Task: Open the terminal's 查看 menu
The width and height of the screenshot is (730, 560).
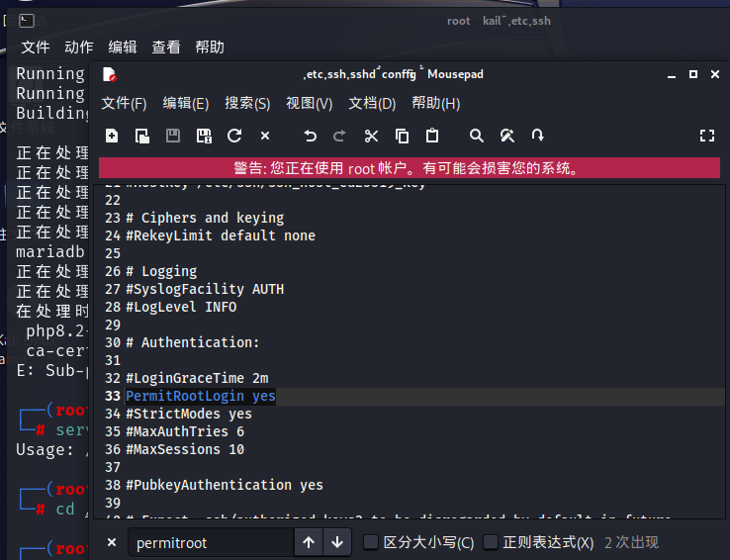Action: 166,47
